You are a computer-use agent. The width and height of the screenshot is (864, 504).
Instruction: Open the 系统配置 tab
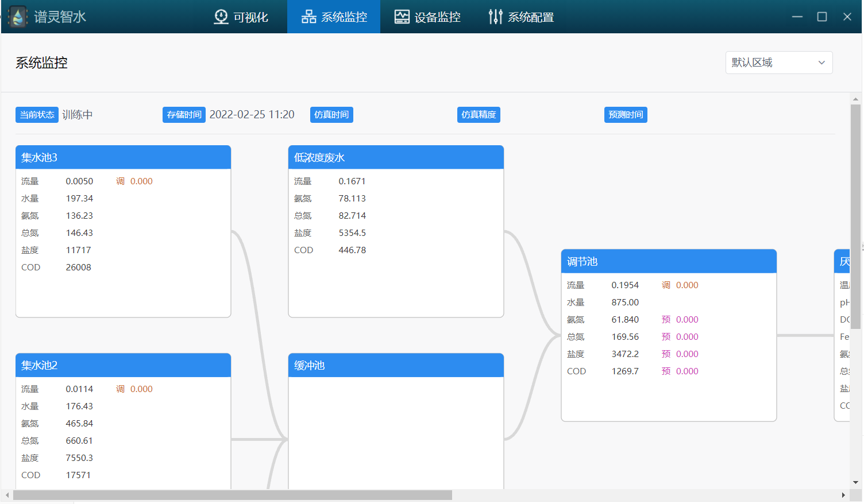point(520,17)
